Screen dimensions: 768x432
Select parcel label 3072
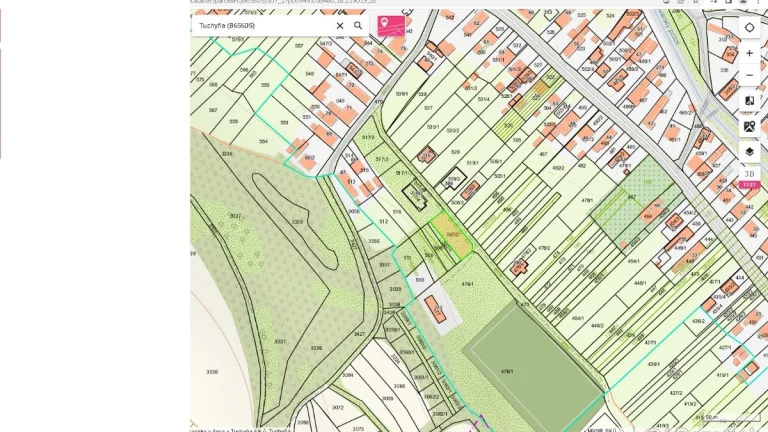337,408
